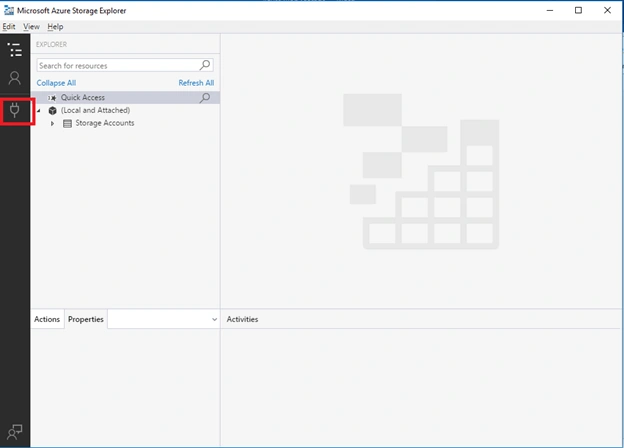
Task: Close the Storage Explorer window
Action: click(607, 10)
